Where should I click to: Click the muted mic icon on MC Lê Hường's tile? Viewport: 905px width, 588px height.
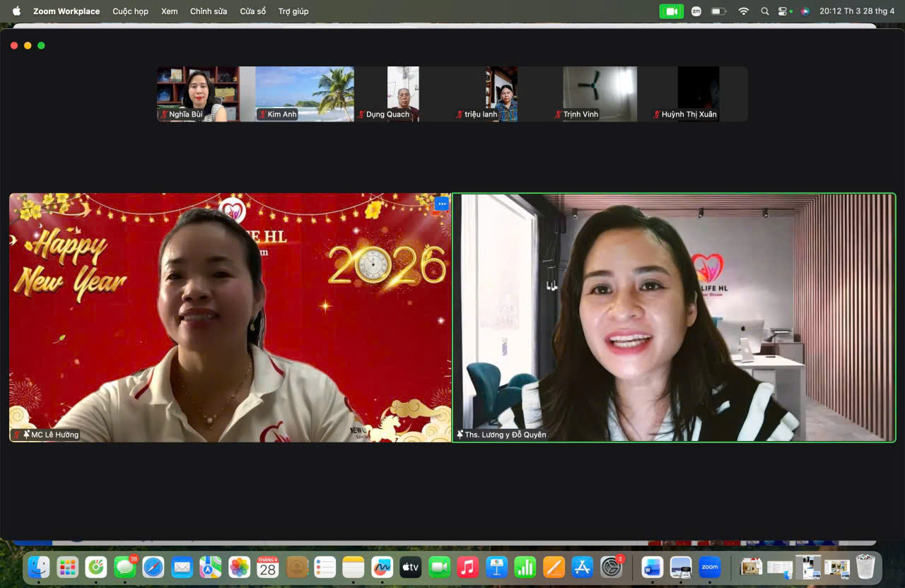point(17,435)
